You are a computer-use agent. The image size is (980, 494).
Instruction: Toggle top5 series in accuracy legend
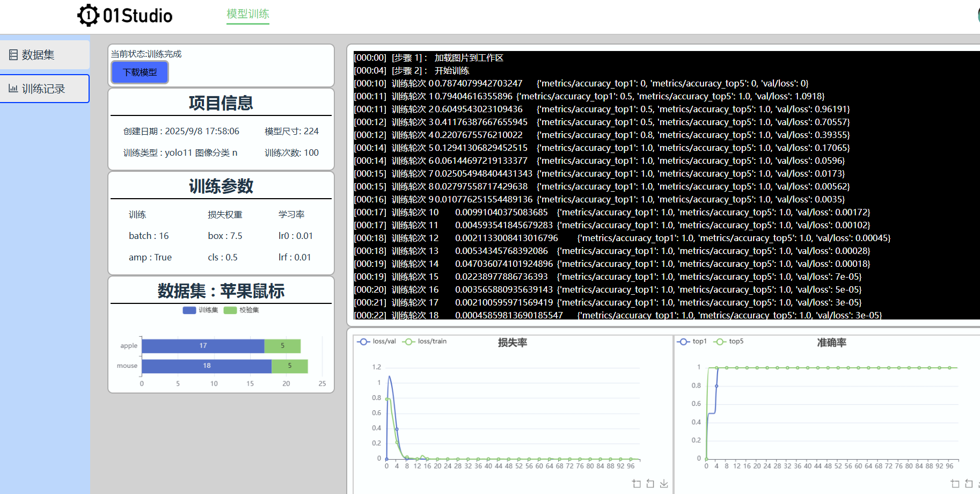[x=728, y=342]
